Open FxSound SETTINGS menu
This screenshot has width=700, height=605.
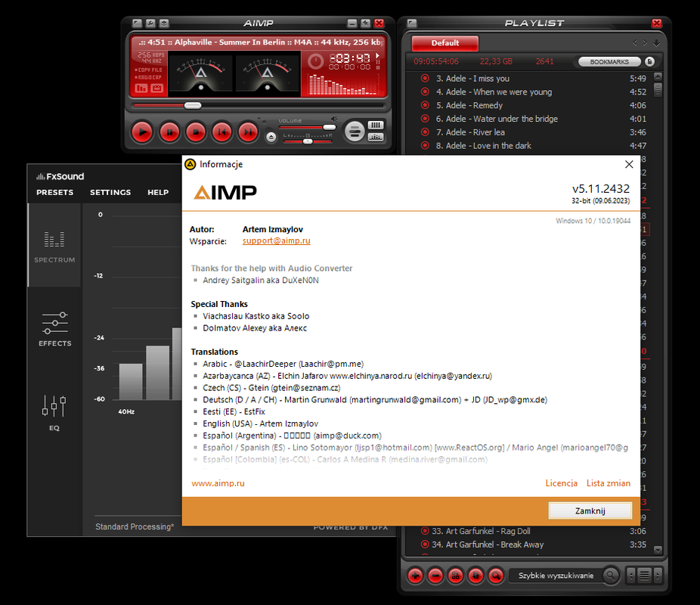pyautogui.click(x=110, y=192)
